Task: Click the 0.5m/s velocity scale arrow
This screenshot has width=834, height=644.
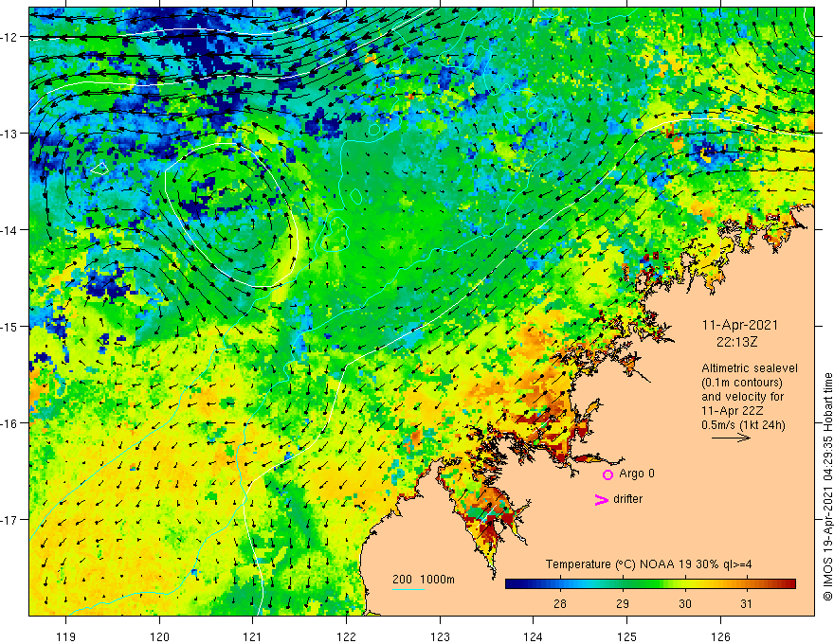Action: 731,438
